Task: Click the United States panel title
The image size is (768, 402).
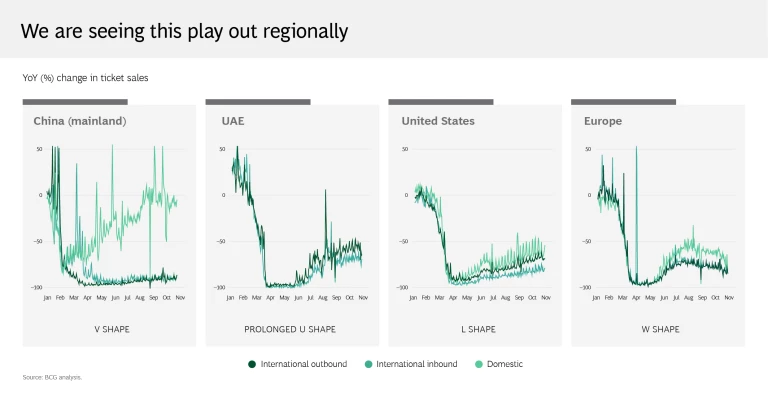Action: (x=438, y=121)
